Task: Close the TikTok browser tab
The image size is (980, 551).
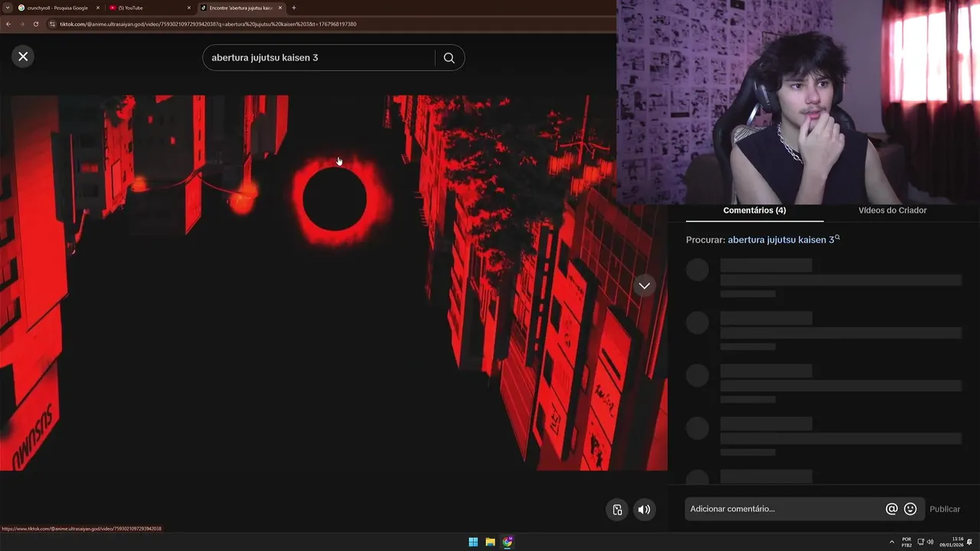Action: click(280, 8)
